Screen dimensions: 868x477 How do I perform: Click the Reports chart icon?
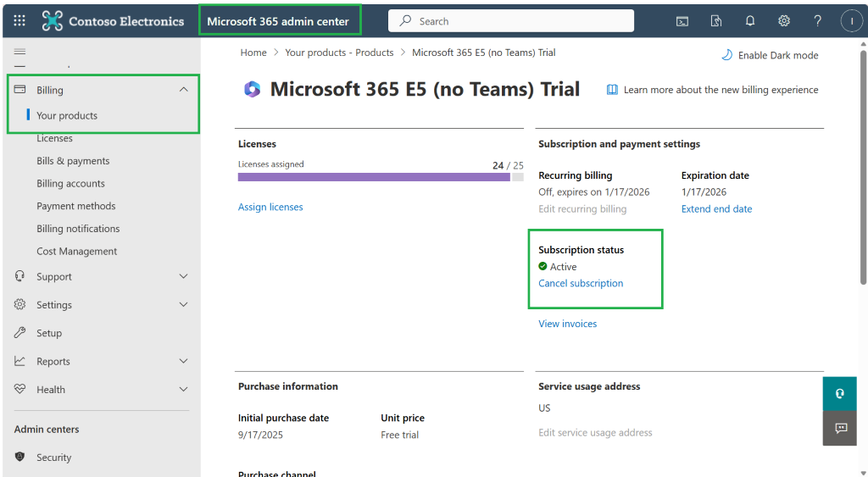tap(20, 360)
